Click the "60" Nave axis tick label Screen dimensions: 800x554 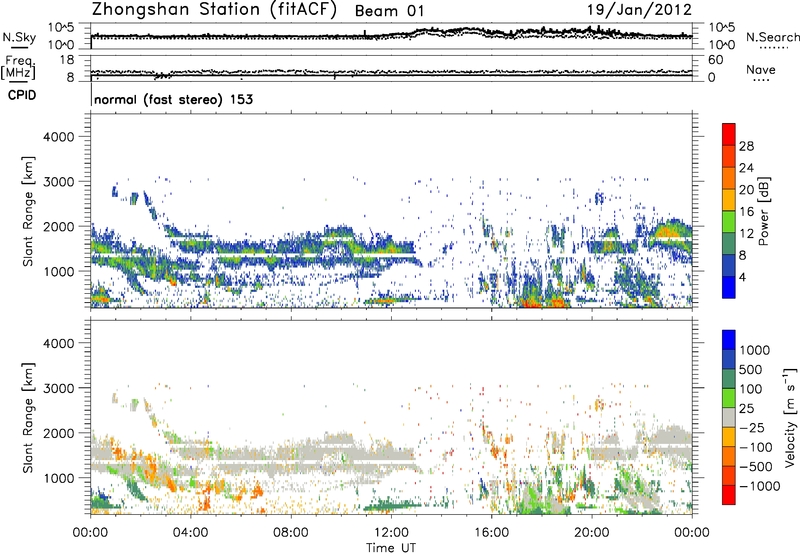(x=715, y=60)
